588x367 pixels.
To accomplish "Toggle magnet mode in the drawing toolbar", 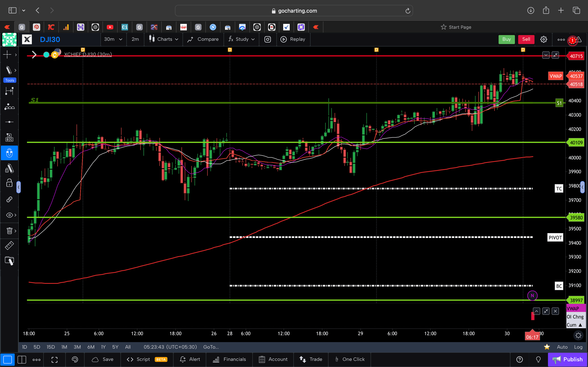I will pos(9,153).
